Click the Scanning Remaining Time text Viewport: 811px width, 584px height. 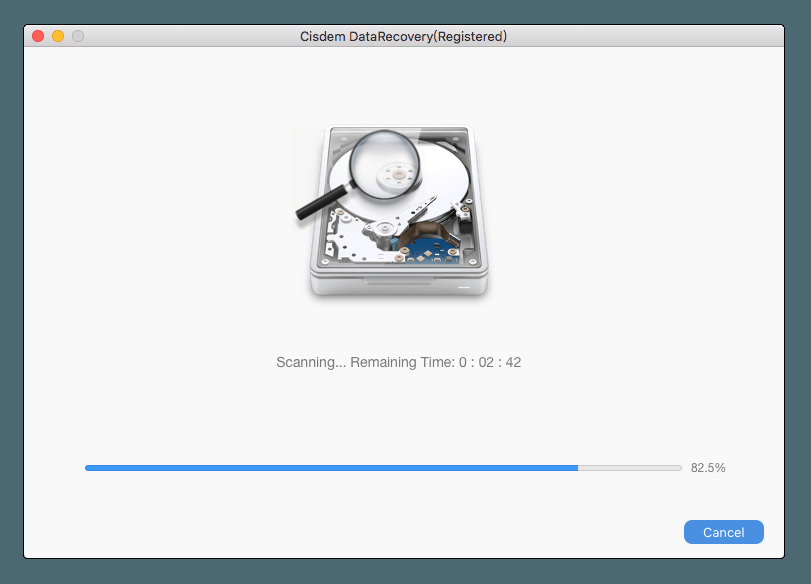[398, 362]
